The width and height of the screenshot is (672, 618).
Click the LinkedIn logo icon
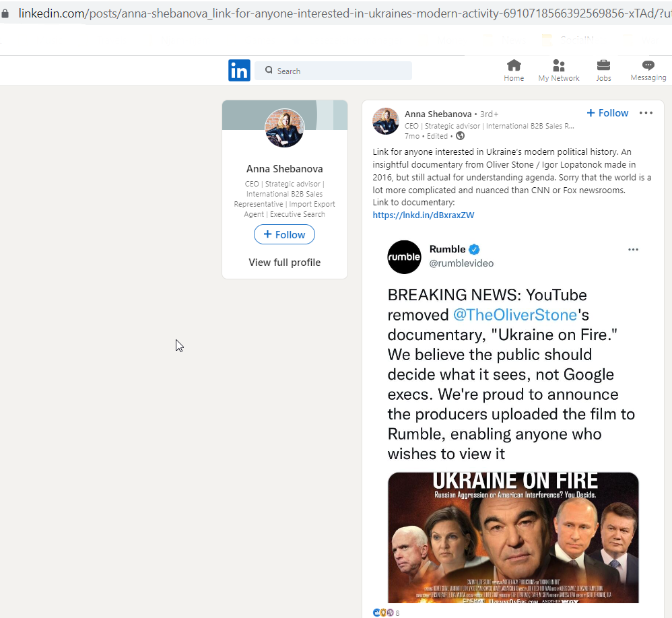[239, 70]
